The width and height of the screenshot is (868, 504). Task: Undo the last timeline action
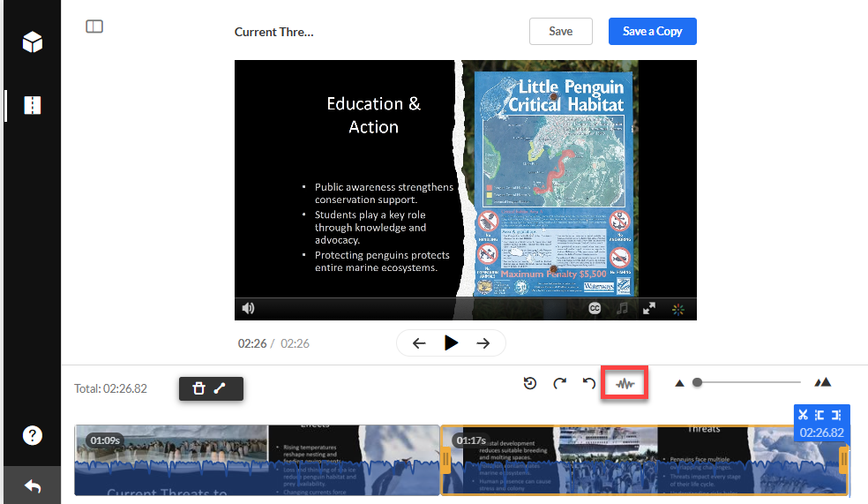[x=589, y=383]
